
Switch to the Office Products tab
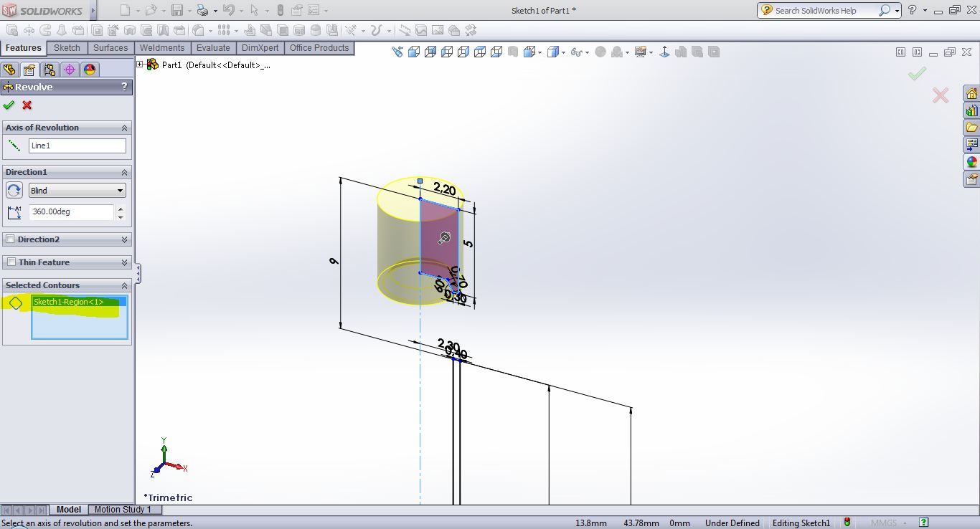319,48
